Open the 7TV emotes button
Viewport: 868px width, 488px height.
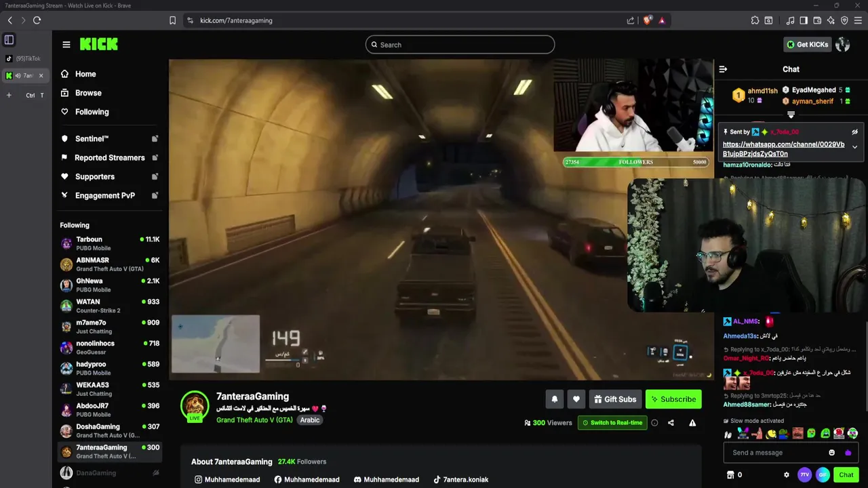(x=805, y=475)
